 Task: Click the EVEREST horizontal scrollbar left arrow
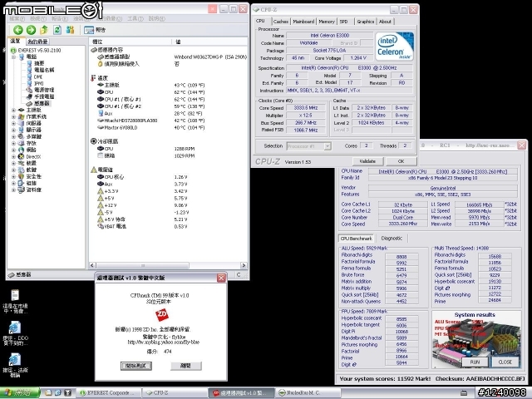[92, 265]
